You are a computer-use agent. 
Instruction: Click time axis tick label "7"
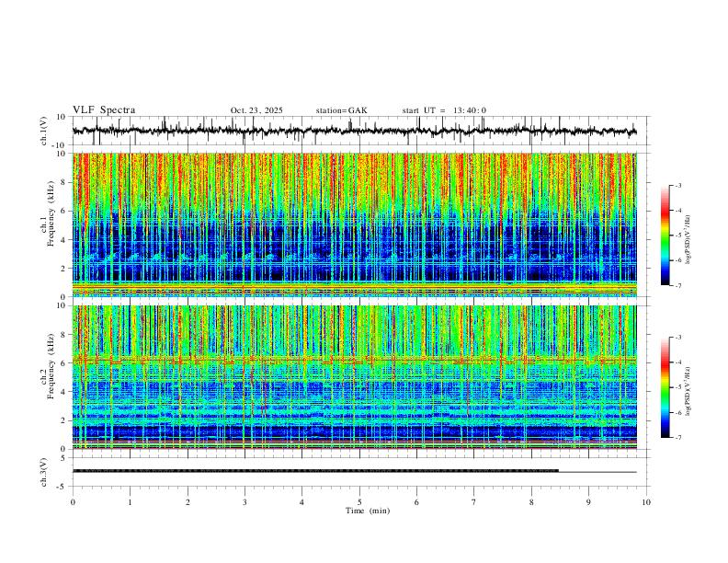[x=474, y=502]
